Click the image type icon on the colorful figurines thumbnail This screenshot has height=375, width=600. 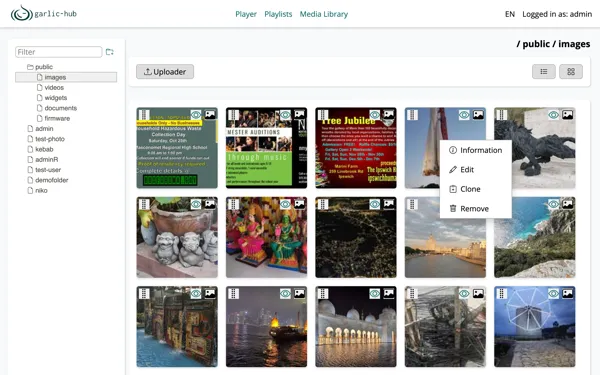pos(299,204)
